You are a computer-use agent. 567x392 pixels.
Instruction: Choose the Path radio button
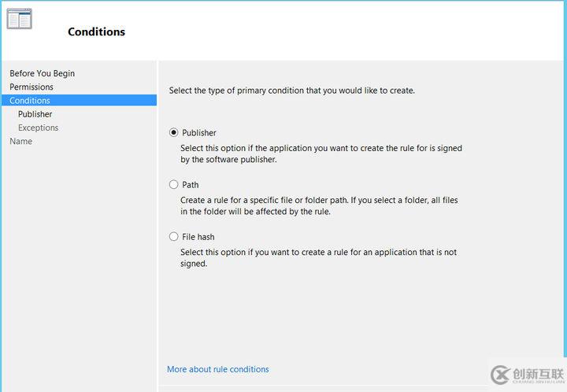tap(174, 184)
